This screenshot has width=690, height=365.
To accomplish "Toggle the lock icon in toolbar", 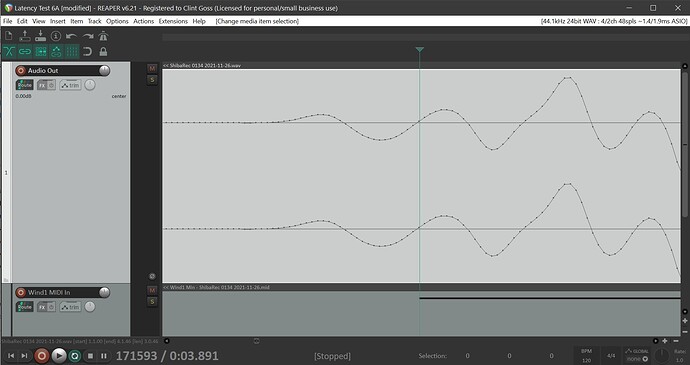I will click(103, 52).
